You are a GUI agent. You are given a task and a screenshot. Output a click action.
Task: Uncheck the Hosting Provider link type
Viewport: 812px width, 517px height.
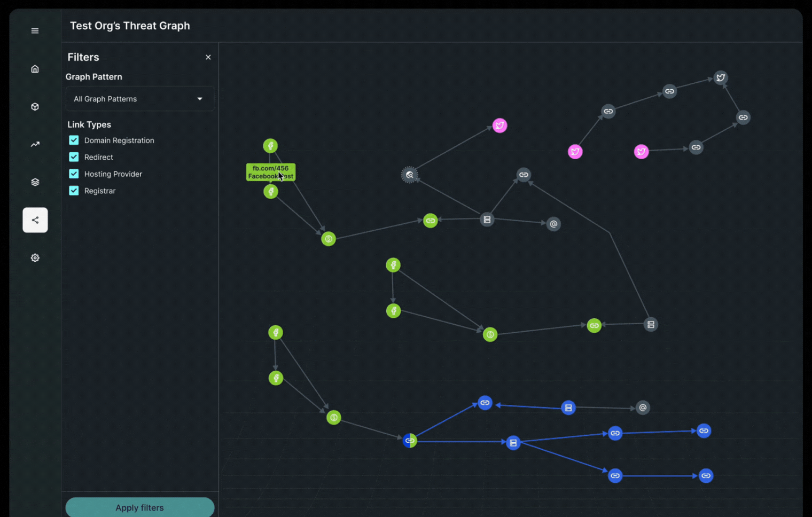click(73, 174)
